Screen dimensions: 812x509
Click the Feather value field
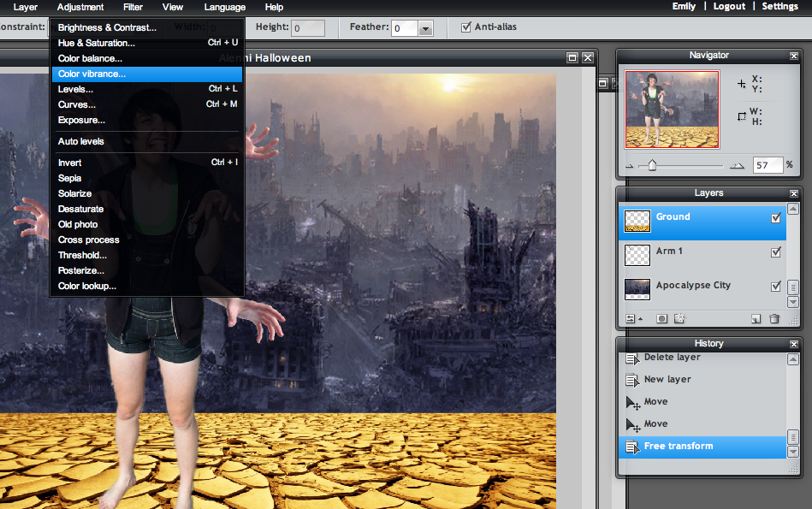point(405,28)
